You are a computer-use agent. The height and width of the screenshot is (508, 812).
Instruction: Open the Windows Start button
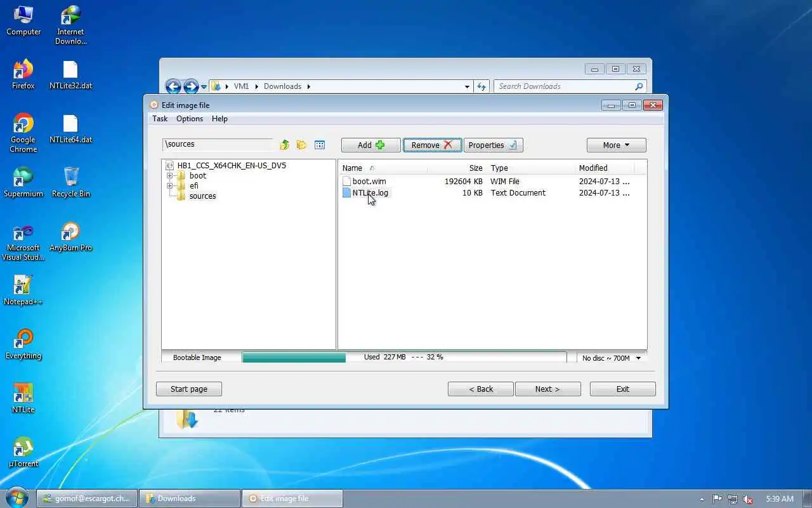(16, 497)
